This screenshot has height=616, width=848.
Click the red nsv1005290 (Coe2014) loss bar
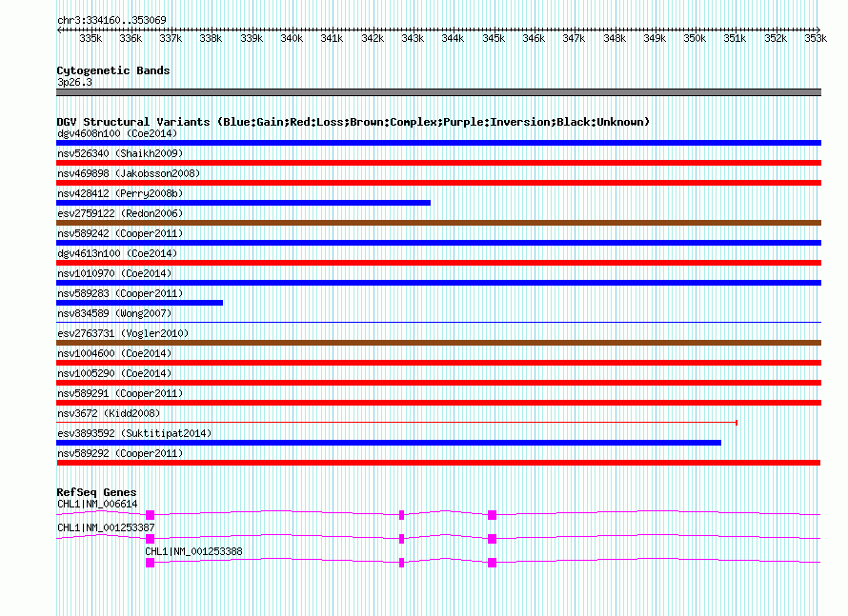coord(438,383)
